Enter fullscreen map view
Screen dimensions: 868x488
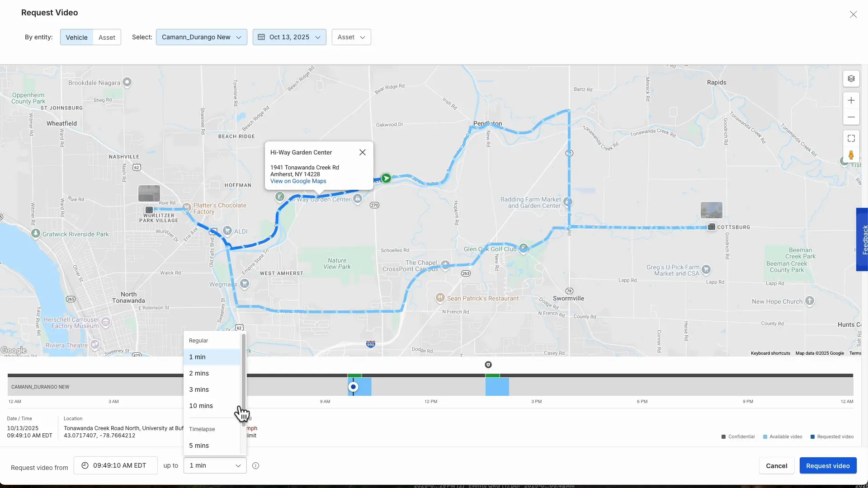(x=852, y=138)
